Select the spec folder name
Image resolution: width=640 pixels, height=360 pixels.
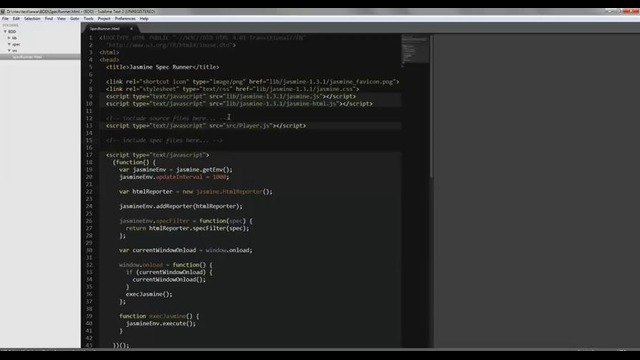click(16, 44)
